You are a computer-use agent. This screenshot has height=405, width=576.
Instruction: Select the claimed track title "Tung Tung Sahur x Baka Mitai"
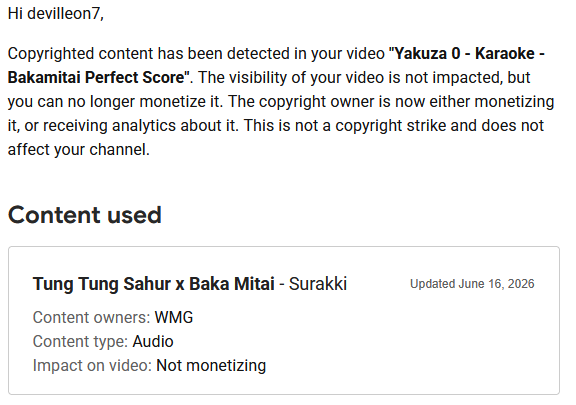click(154, 284)
